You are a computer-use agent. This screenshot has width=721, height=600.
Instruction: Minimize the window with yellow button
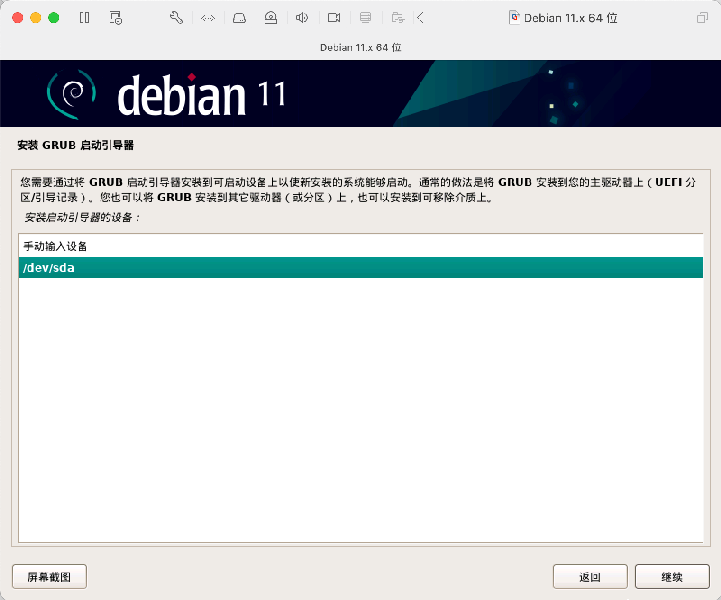[35, 18]
